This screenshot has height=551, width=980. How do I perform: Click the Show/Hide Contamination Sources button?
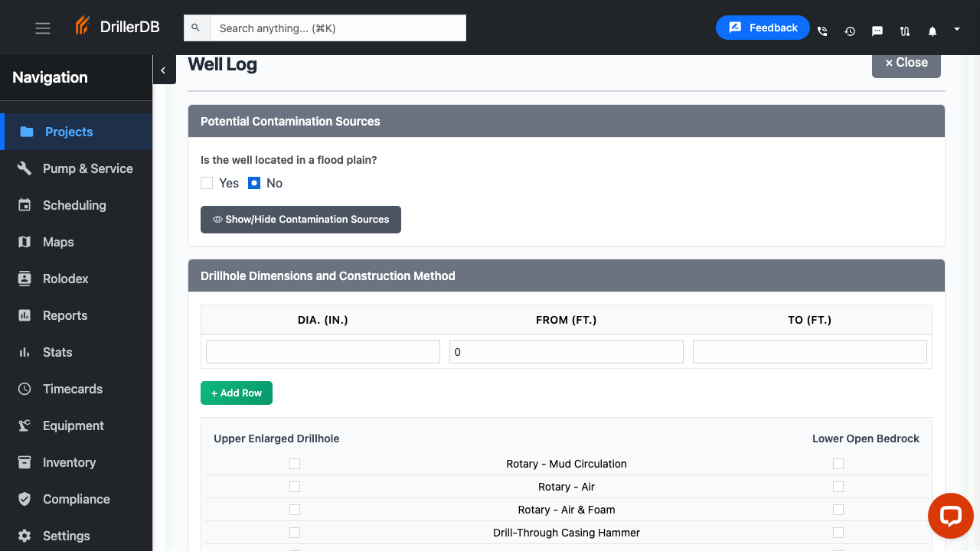(x=300, y=220)
